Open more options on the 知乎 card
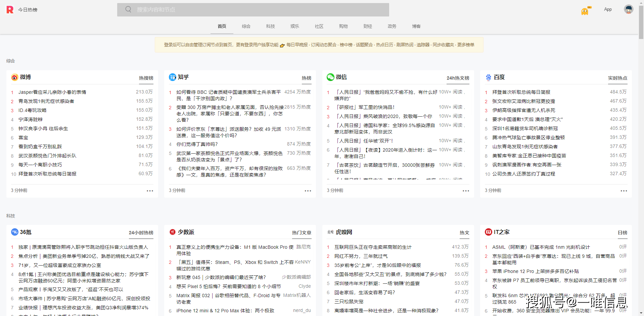 point(308,191)
